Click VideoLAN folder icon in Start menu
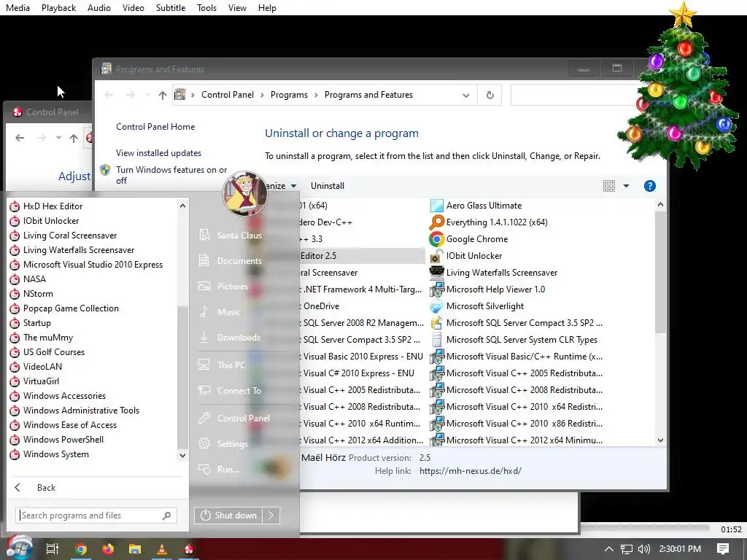747x560 pixels. click(15, 367)
